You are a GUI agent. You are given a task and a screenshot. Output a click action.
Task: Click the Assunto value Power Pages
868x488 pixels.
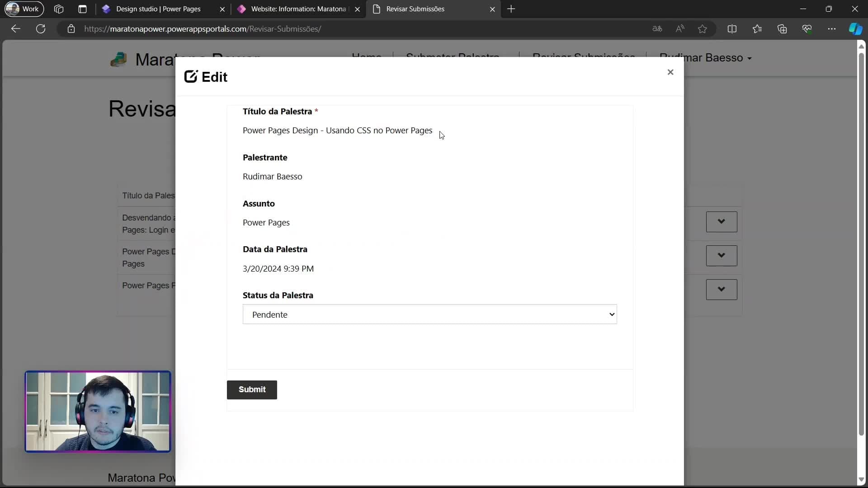point(266,223)
